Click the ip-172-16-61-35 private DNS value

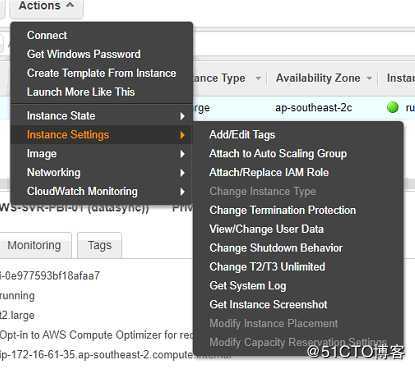pos(97,354)
